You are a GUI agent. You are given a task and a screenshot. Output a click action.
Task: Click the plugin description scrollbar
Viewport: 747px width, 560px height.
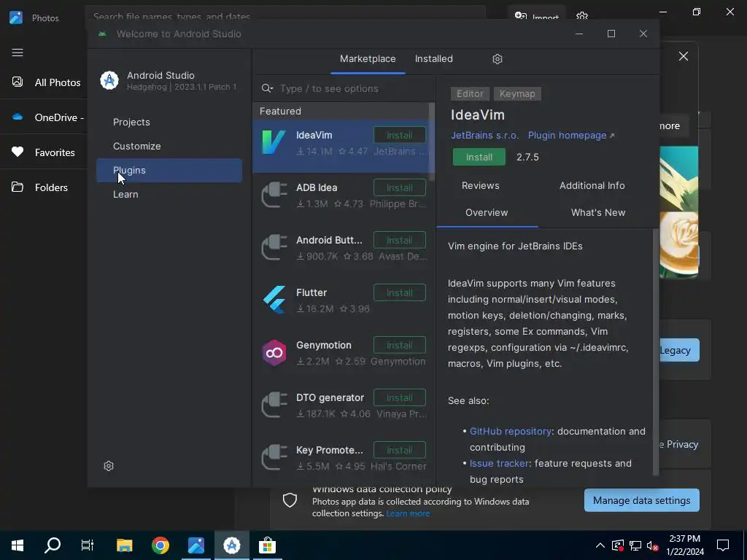(x=656, y=352)
